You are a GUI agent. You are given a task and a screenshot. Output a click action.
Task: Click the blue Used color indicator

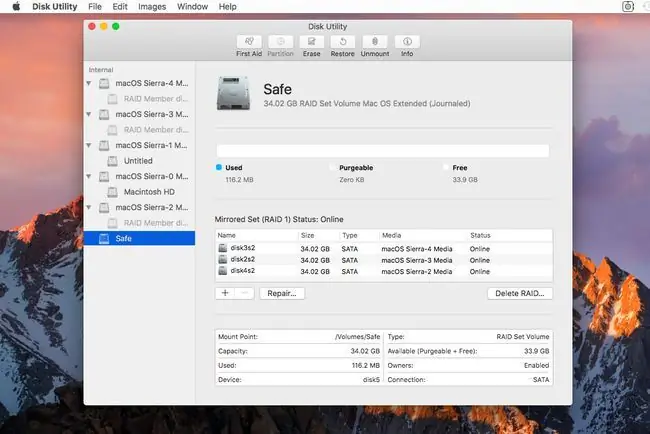[x=219, y=167]
